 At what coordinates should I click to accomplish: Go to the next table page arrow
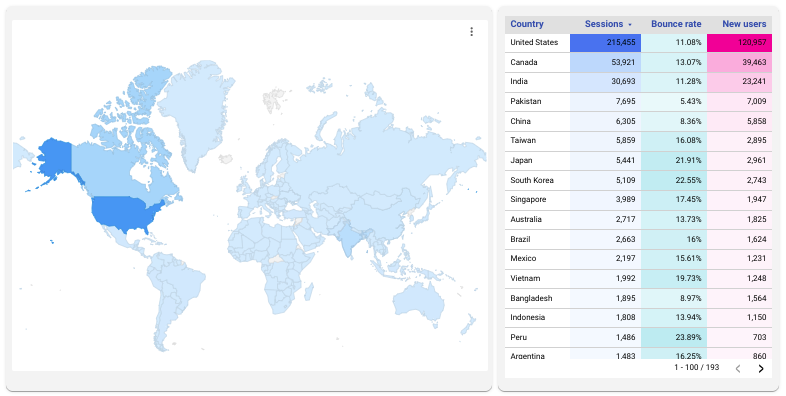click(x=760, y=368)
